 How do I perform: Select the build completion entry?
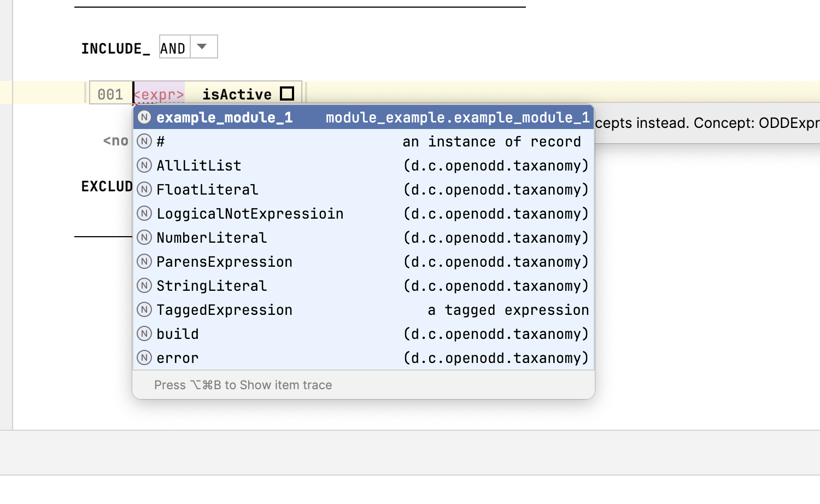(178, 334)
